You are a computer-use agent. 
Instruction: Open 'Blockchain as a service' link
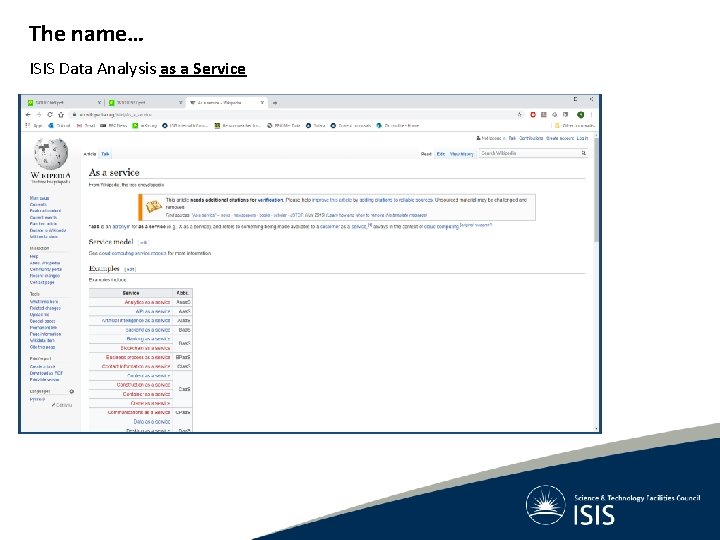146,348
